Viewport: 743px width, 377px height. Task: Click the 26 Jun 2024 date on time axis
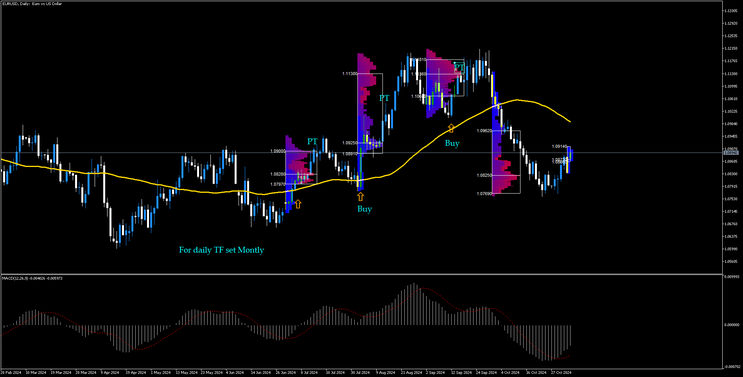pyautogui.click(x=286, y=372)
